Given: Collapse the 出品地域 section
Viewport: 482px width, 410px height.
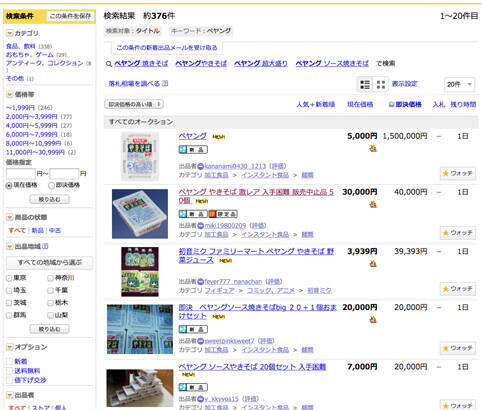Looking at the screenshot, I should pos(10,247).
